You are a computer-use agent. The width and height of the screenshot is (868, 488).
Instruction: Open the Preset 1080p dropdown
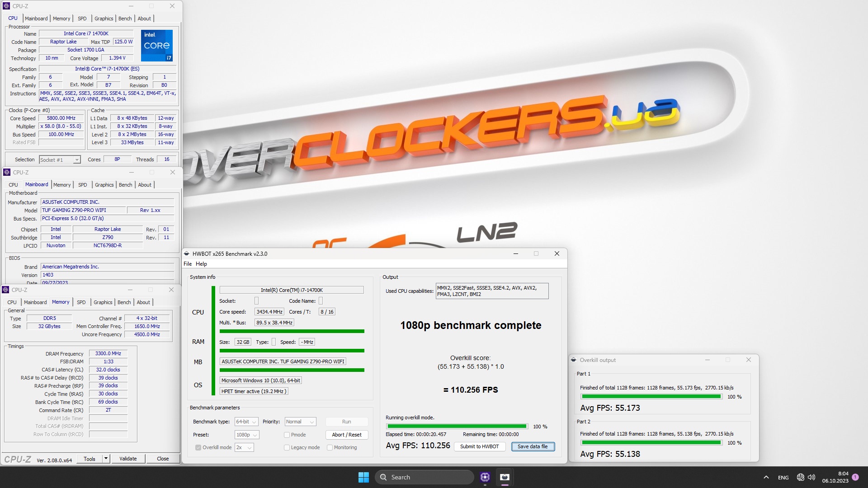[247, 435]
